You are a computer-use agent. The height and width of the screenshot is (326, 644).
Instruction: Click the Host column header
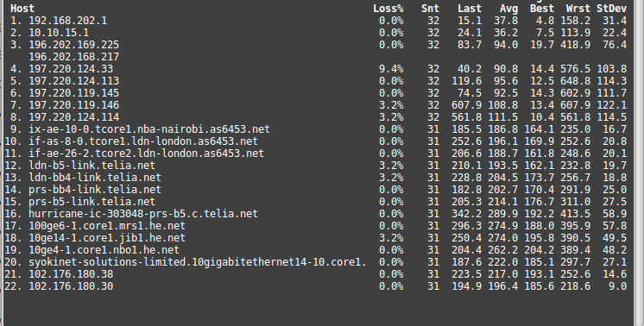pyautogui.click(x=22, y=9)
